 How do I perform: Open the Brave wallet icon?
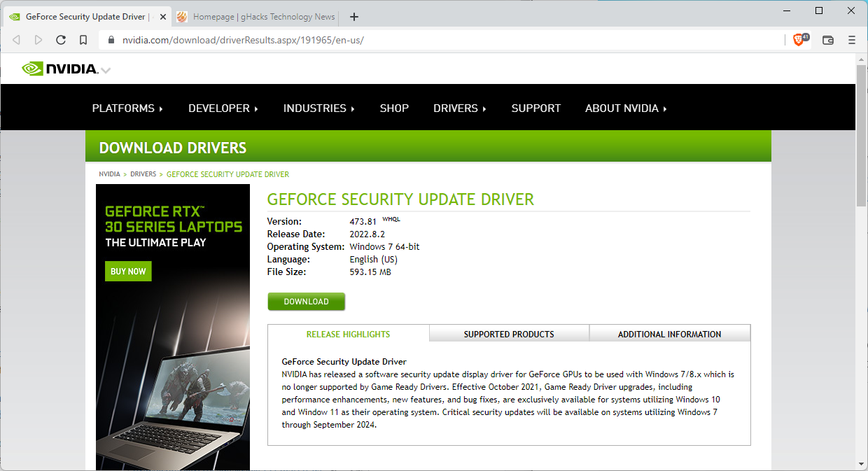[827, 40]
